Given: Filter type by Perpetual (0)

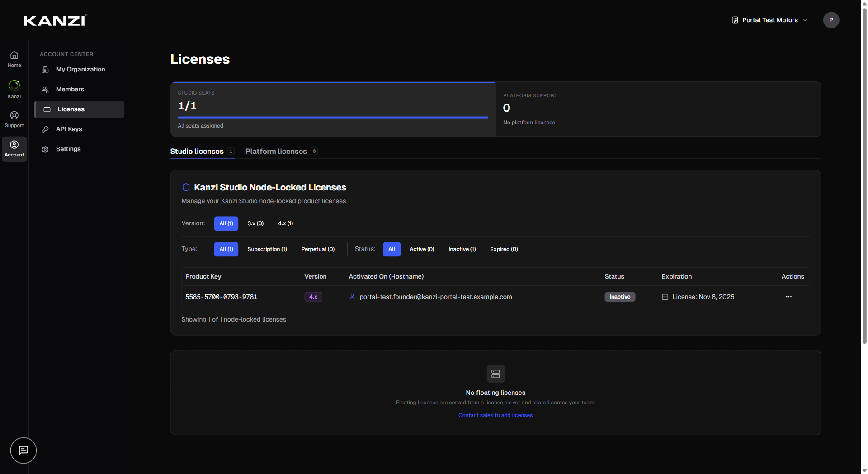Looking at the screenshot, I should click(x=318, y=249).
